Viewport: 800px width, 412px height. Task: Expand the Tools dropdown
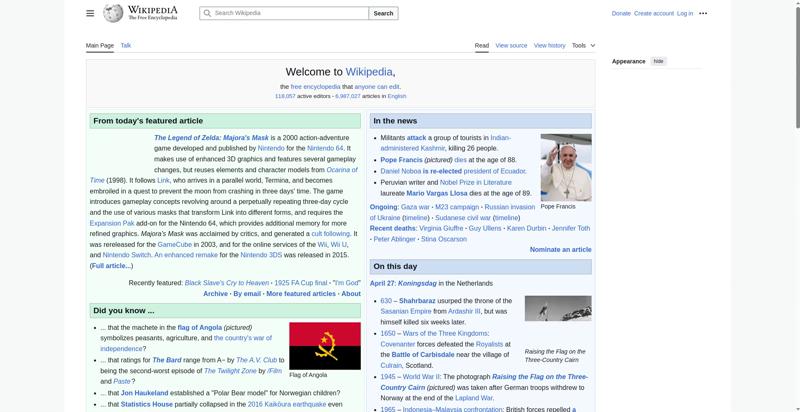(583, 45)
